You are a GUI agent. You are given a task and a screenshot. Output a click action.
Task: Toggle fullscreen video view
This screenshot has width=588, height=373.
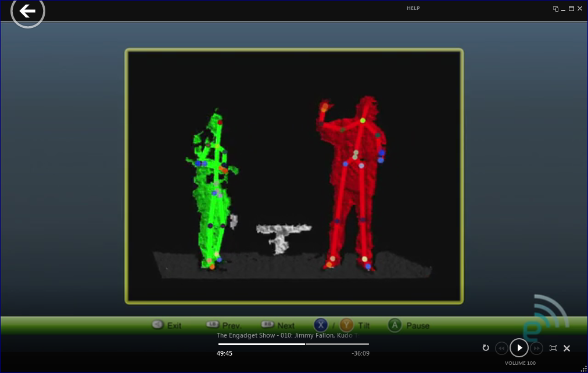[553, 348]
